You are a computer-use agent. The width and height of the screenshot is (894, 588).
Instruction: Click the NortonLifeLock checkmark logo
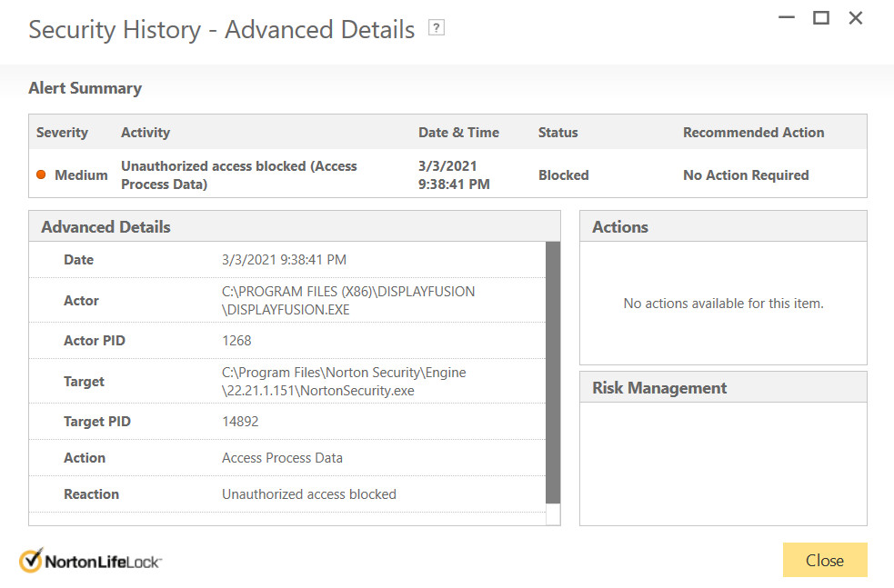(x=33, y=561)
